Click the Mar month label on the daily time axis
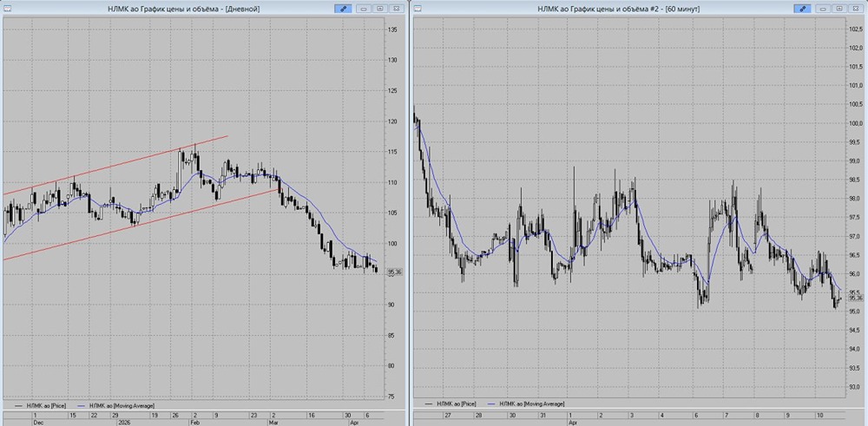 click(273, 422)
